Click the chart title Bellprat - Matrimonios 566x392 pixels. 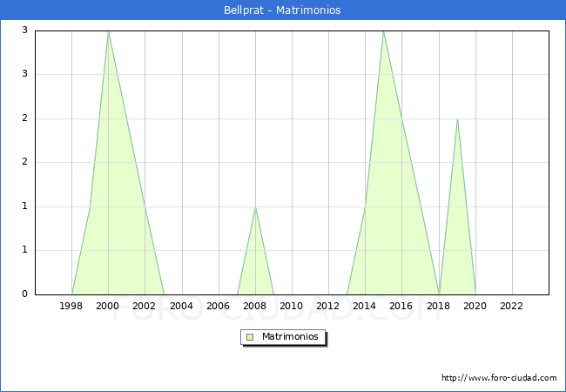click(282, 10)
